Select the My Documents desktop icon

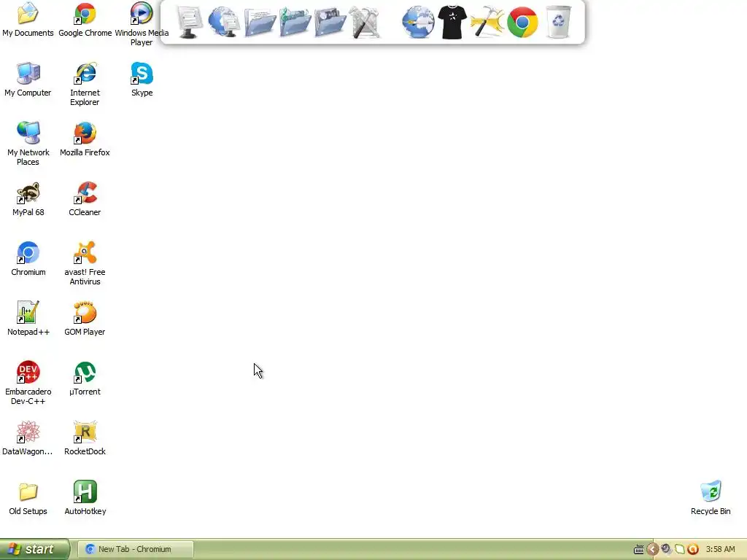[28, 20]
